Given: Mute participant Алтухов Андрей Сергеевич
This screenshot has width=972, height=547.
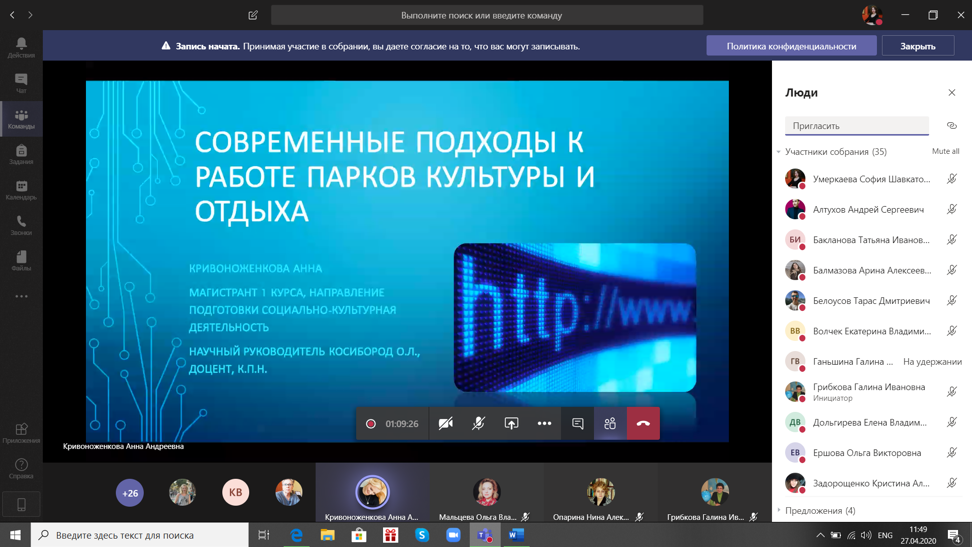Looking at the screenshot, I should point(951,210).
